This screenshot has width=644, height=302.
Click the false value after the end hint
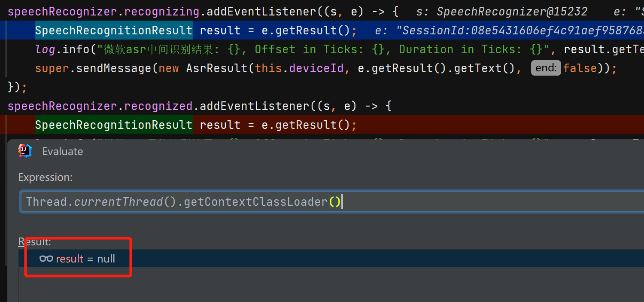[580, 68]
